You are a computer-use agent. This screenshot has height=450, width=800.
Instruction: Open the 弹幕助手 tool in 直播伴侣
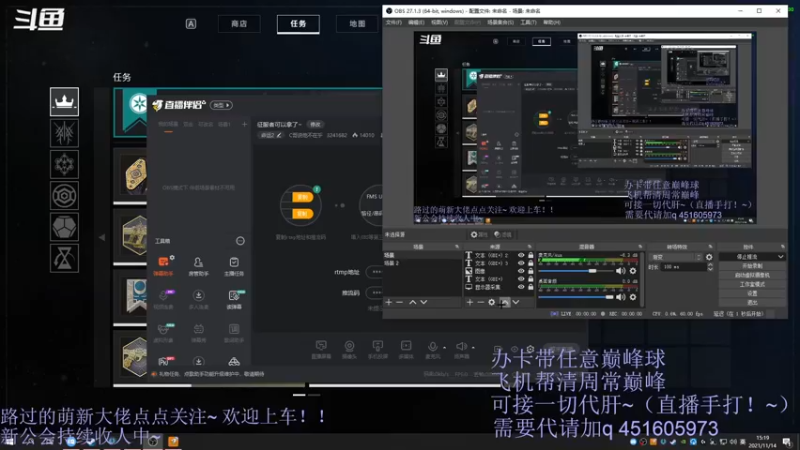[x=163, y=266]
